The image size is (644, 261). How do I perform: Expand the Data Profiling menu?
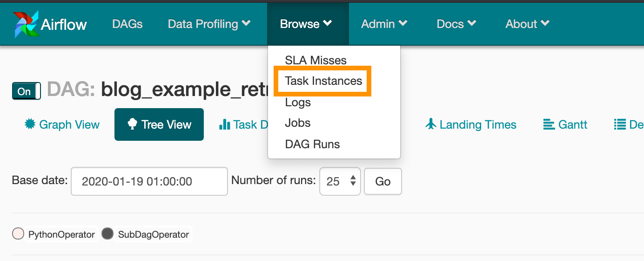point(209,24)
